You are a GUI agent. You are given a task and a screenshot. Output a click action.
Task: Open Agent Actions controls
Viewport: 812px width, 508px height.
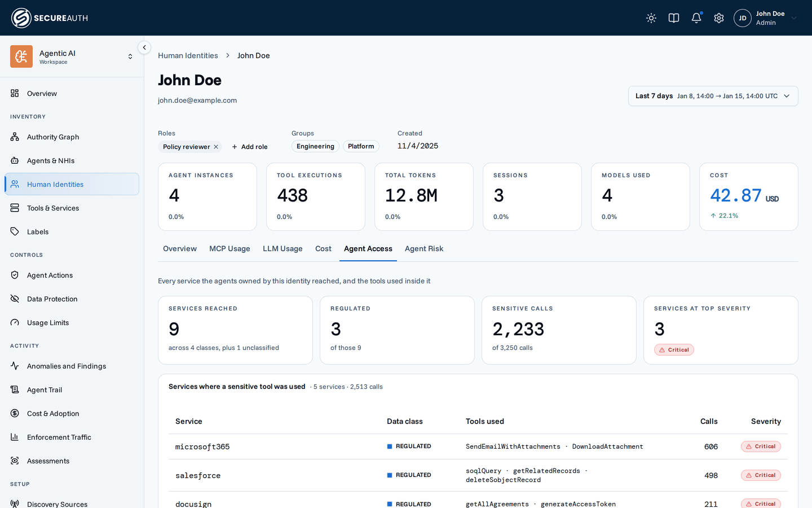point(72,275)
